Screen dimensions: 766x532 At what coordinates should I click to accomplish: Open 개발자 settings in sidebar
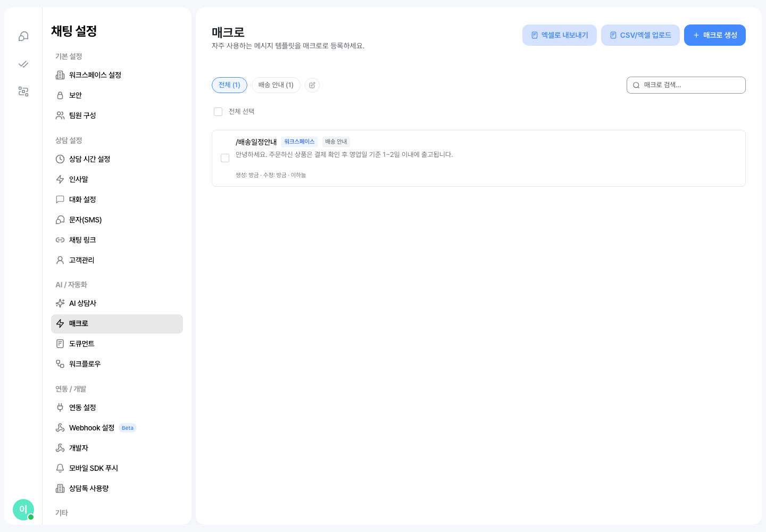[117, 448]
